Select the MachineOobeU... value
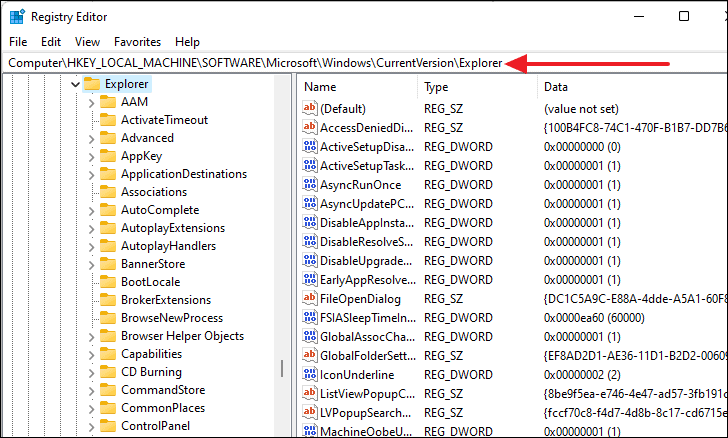The height and width of the screenshot is (438, 728). (x=366, y=431)
